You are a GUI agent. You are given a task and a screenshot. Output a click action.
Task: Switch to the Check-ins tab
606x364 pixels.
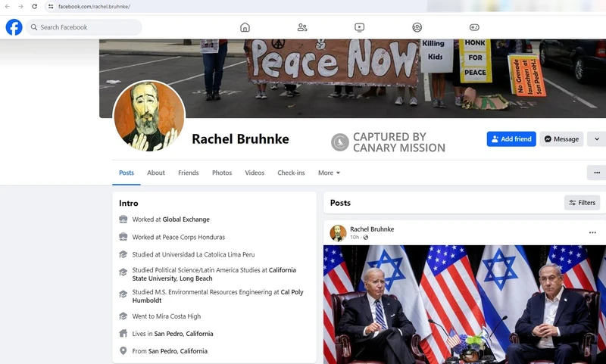coord(291,173)
